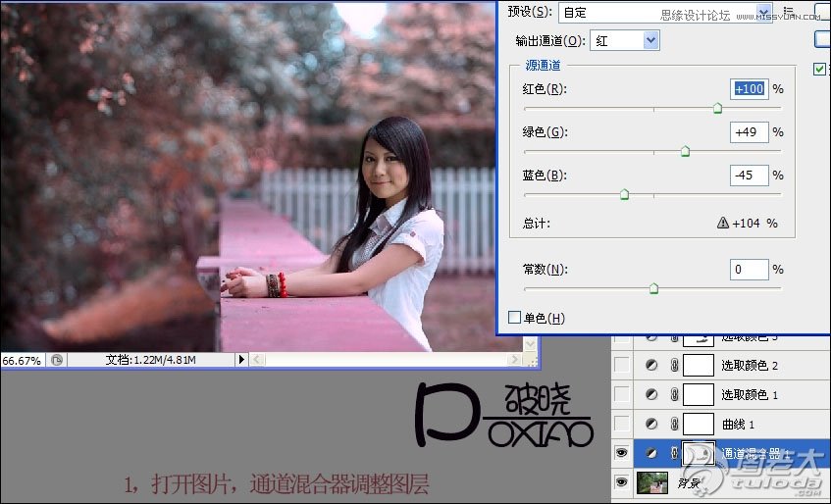Click the status bar preview icon beside zoom
The height and width of the screenshot is (504, 831).
[57, 360]
